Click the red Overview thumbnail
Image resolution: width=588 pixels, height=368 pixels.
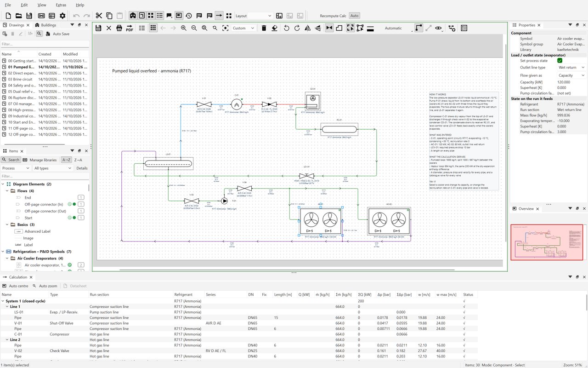click(546, 242)
